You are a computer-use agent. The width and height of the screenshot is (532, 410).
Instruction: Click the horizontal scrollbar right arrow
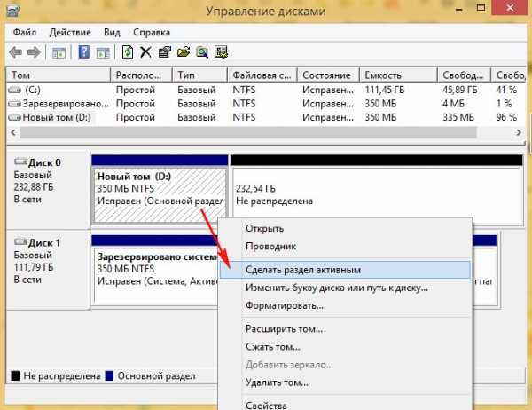tap(519, 132)
